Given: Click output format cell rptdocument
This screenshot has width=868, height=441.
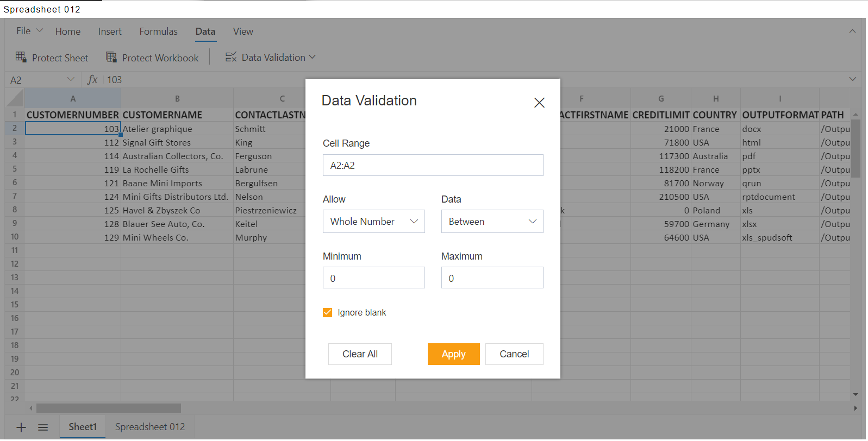Looking at the screenshot, I should pyautogui.click(x=780, y=197).
